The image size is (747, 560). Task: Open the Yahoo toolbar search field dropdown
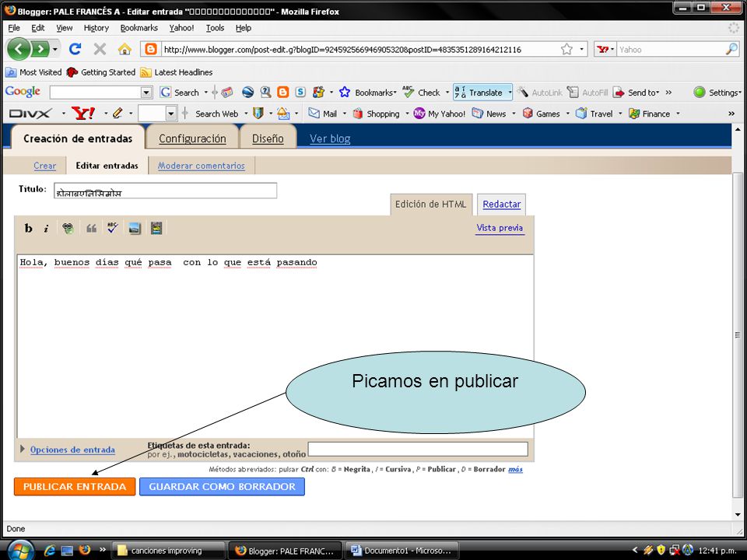171,114
